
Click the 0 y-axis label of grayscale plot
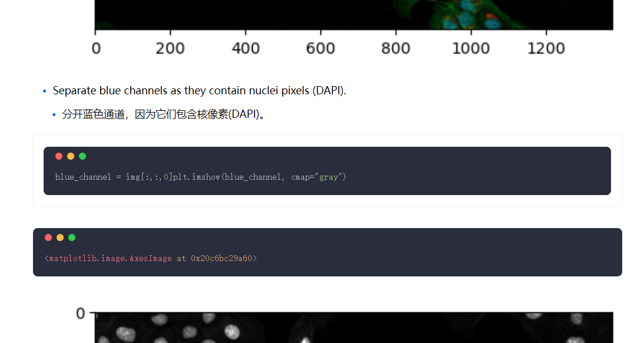[81, 314]
